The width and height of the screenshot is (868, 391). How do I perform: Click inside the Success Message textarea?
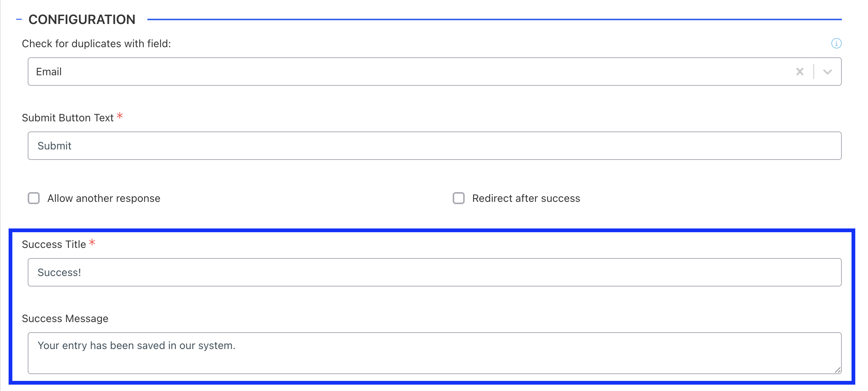435,353
